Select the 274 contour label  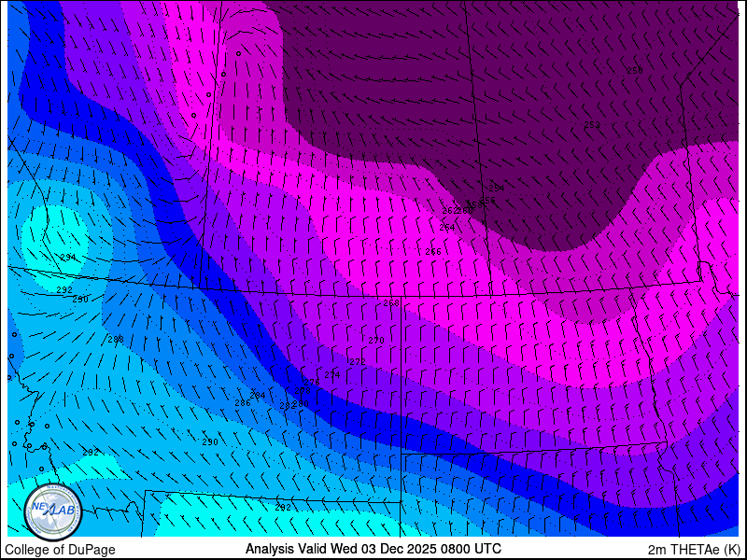(332, 375)
